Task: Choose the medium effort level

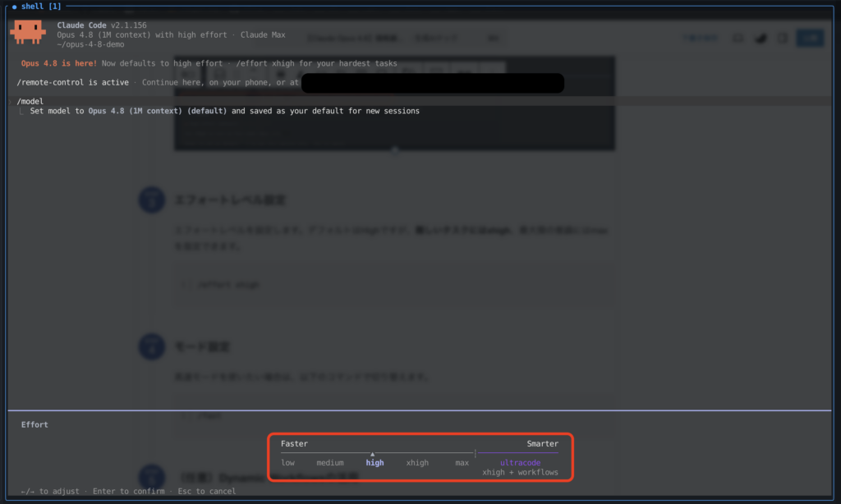Action: pos(330,463)
